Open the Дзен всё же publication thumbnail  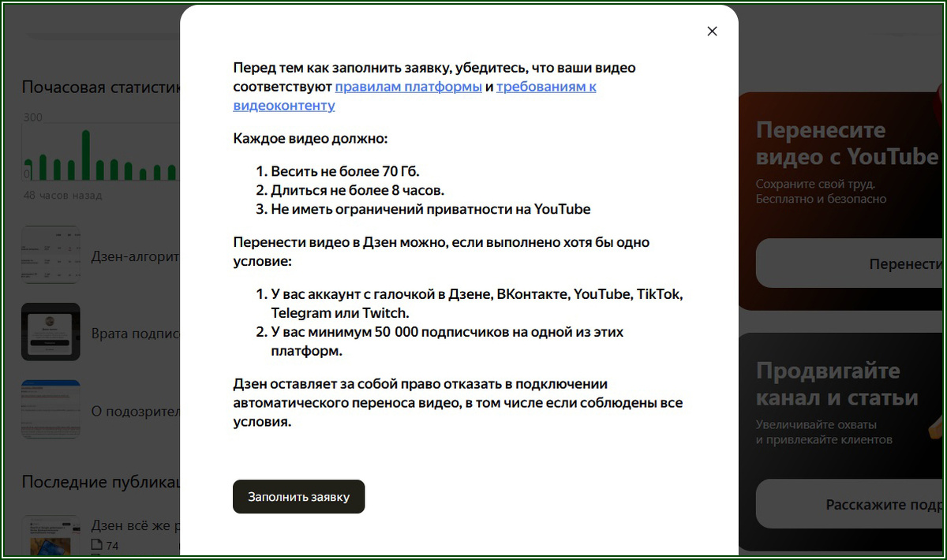pos(51,535)
